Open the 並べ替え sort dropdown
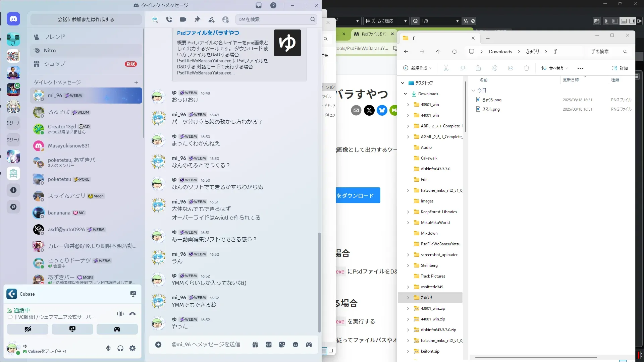The image size is (644, 362). 554,68
